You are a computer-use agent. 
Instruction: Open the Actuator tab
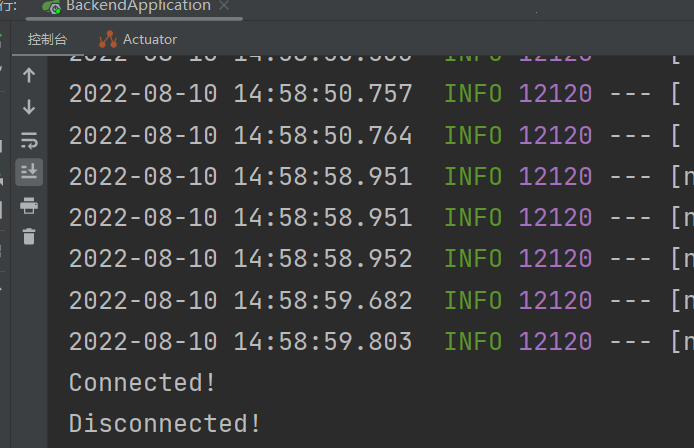coord(138,39)
